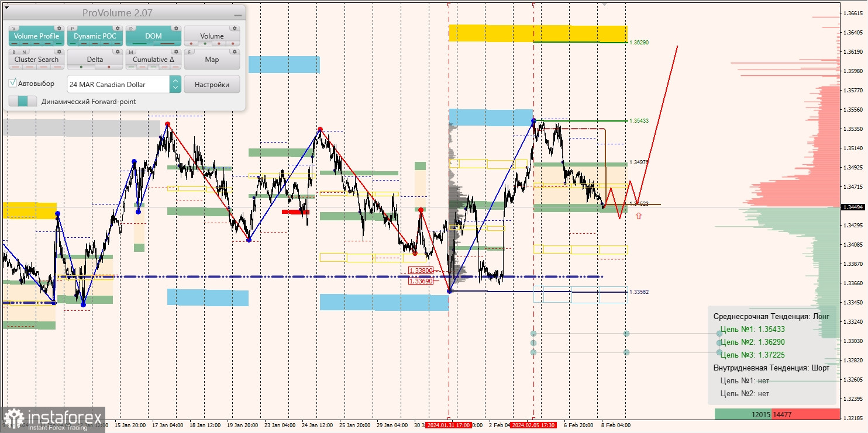Toggle the Volume Profile indicator
Viewport: 868px width, 433px height.
click(36, 36)
